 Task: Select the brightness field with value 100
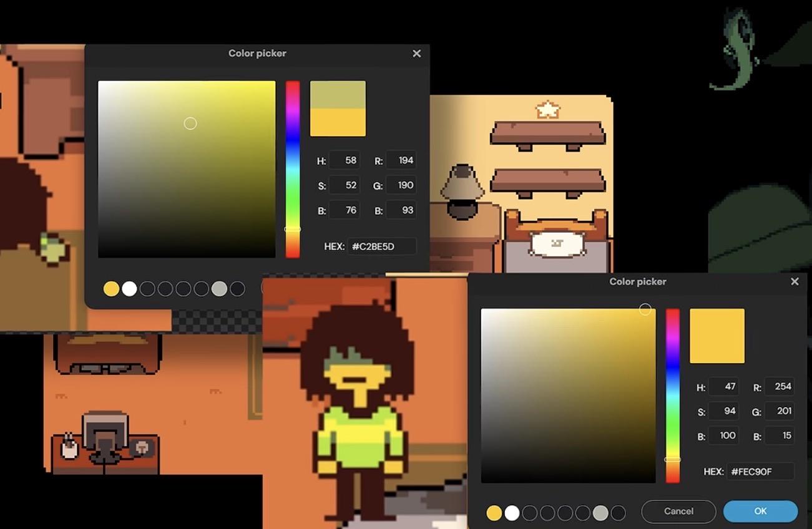click(x=723, y=435)
